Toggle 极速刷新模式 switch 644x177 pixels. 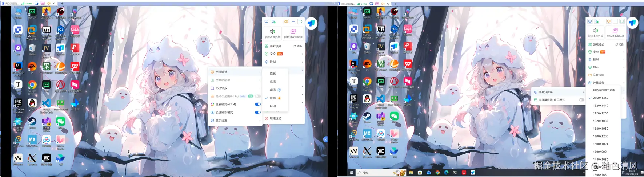click(258, 112)
